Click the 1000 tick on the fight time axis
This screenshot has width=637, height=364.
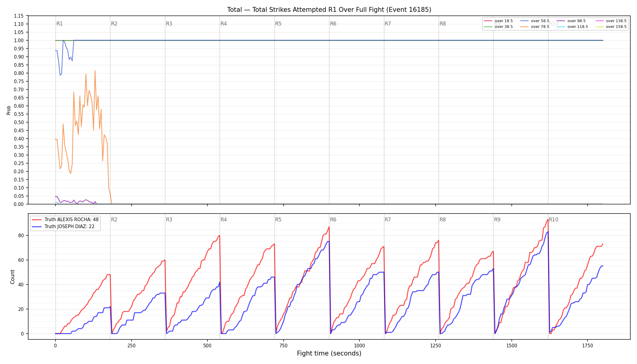point(359,345)
